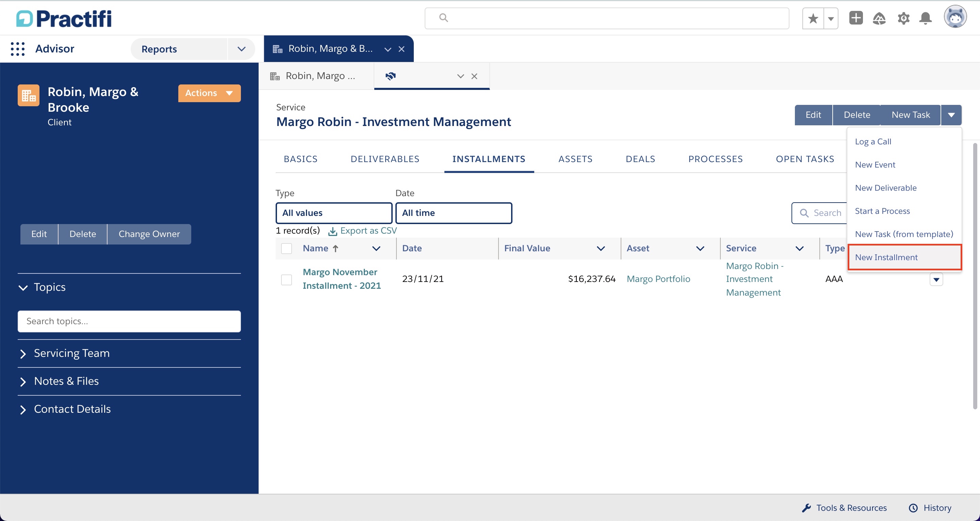Select New Event from menu

[x=904, y=164]
